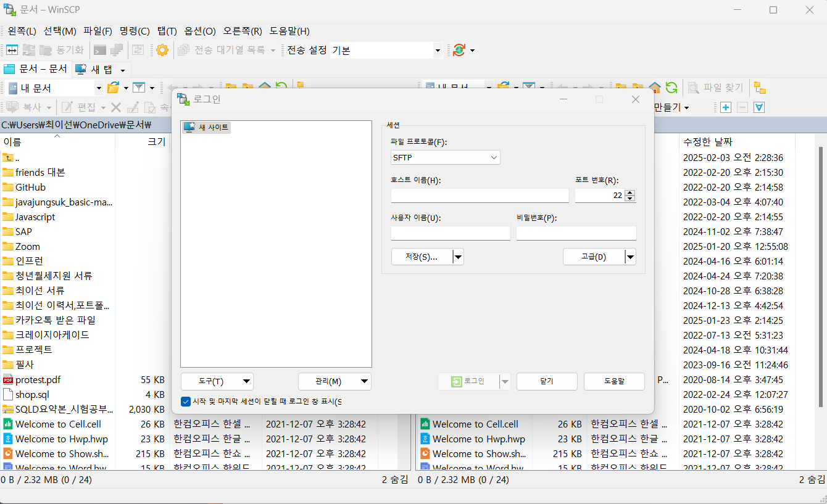
Task: Open the 파일 프로토콜 SFTP combo box
Action: tap(445, 157)
